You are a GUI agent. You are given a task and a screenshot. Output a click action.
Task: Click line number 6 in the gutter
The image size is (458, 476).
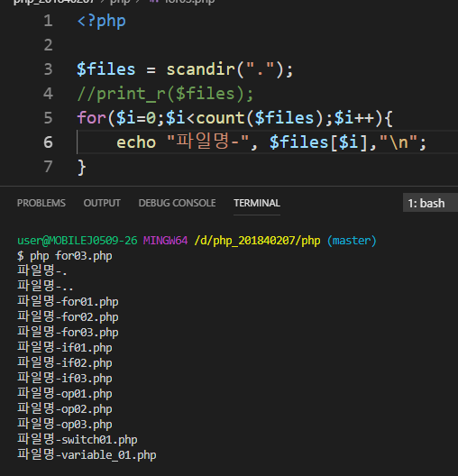[48, 142]
